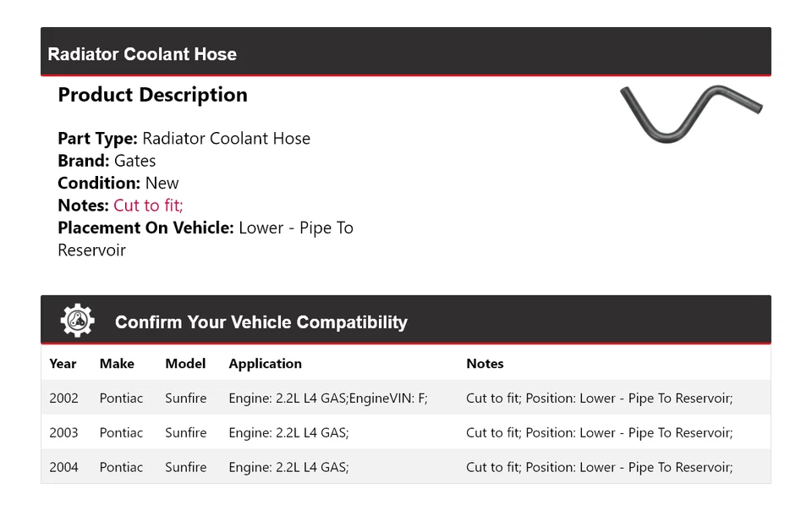Click the Make column header

click(117, 364)
